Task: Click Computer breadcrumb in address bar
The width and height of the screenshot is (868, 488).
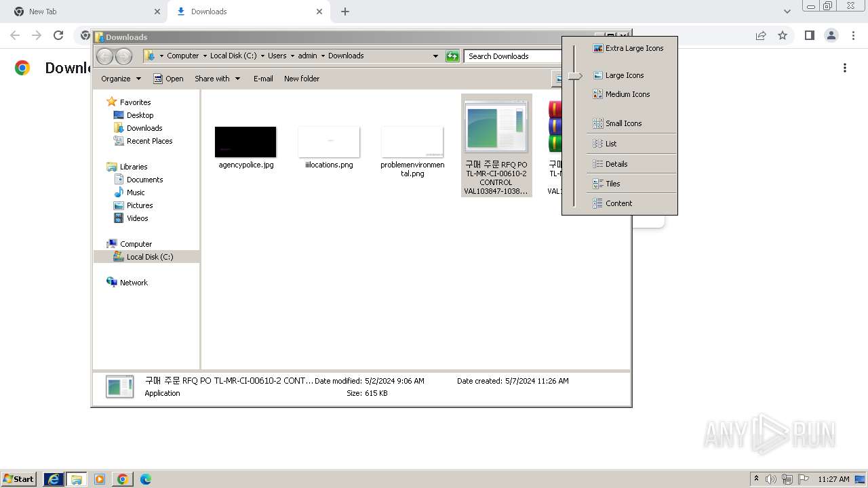Action: click(x=183, y=56)
